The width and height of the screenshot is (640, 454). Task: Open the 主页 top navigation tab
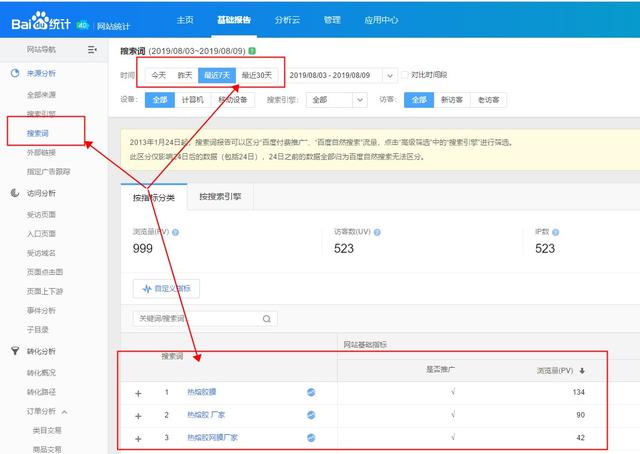(185, 20)
